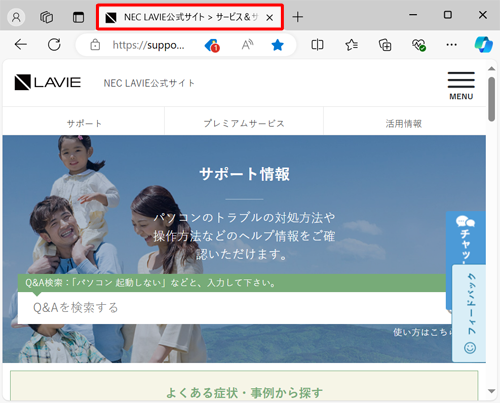Open the shopping price tag icon

coord(212,45)
